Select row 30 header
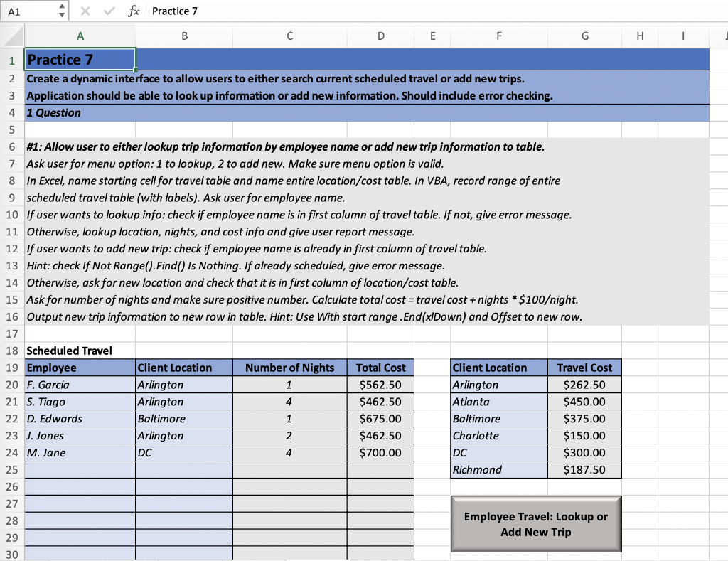The height and width of the screenshot is (561, 728). pyautogui.click(x=12, y=555)
